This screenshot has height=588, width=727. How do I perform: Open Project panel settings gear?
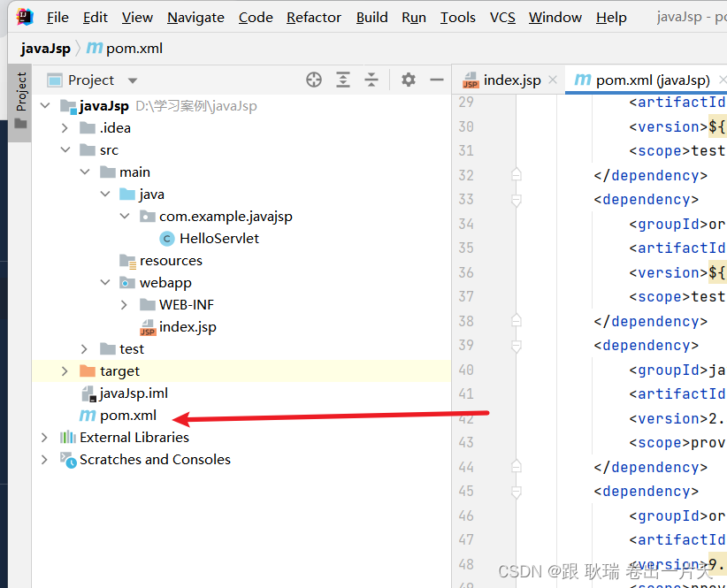tap(409, 80)
